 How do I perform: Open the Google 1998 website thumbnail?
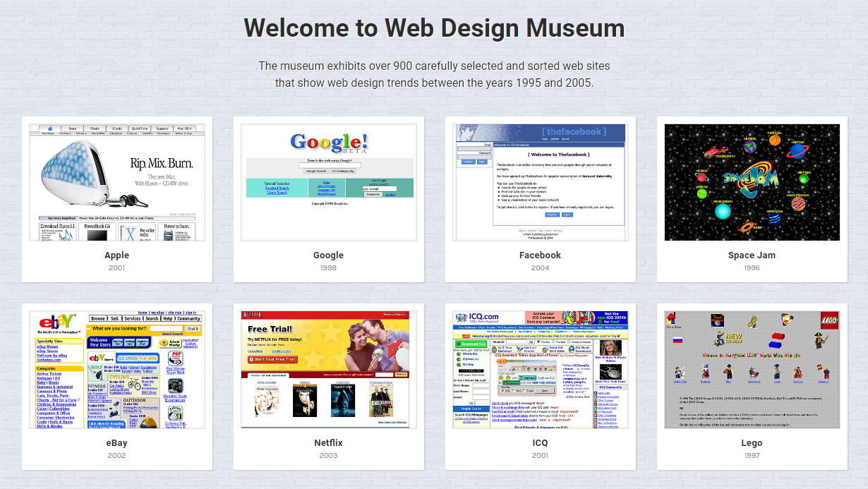click(x=329, y=182)
